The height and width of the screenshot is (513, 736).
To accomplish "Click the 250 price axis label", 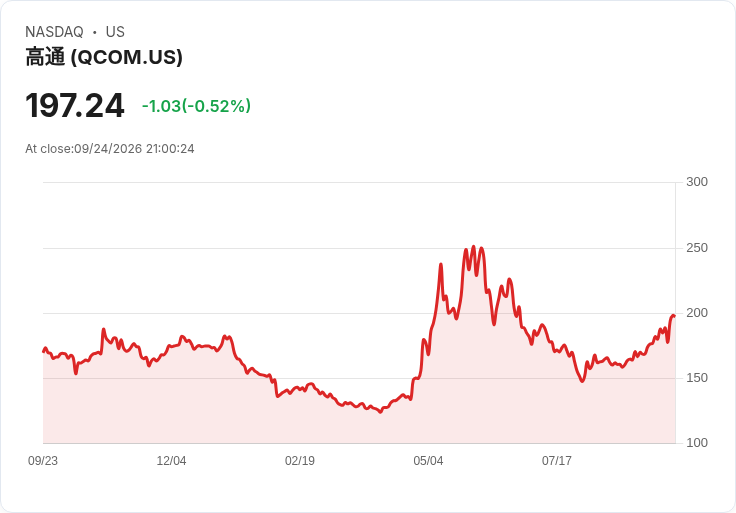I will click(697, 248).
